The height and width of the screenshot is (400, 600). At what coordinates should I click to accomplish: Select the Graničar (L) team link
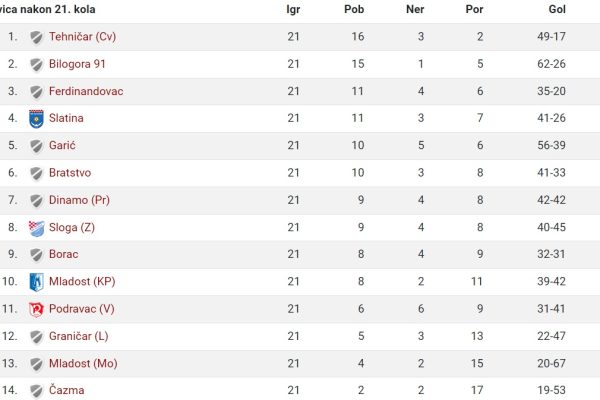(x=78, y=336)
